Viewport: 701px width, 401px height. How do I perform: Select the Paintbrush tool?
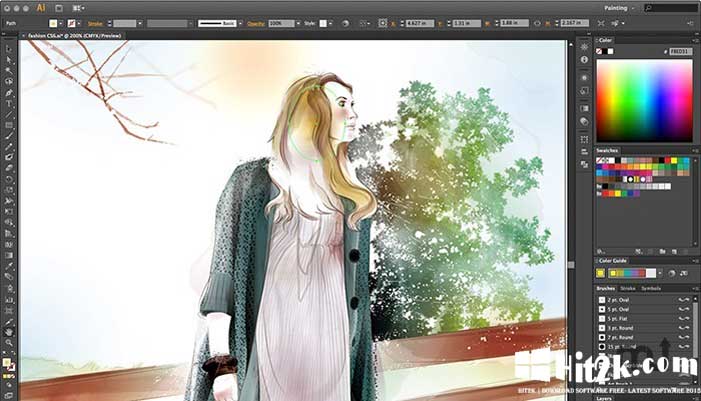pyautogui.click(x=8, y=136)
